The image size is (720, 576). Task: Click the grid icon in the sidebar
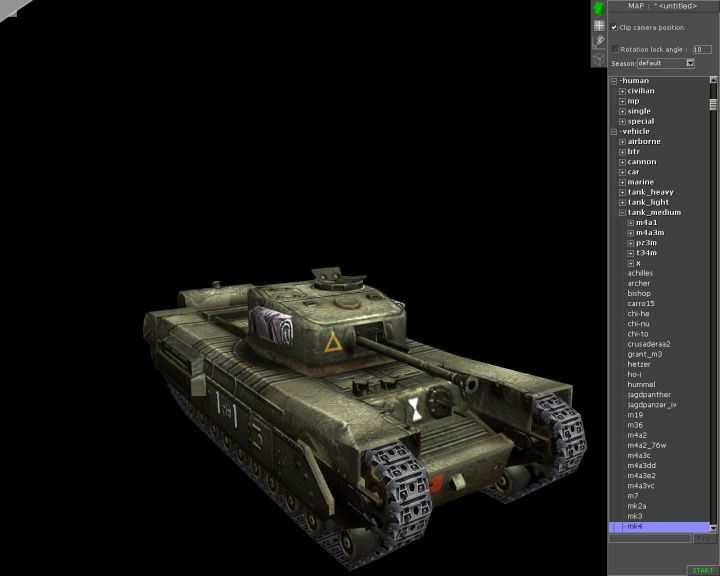[599, 25]
